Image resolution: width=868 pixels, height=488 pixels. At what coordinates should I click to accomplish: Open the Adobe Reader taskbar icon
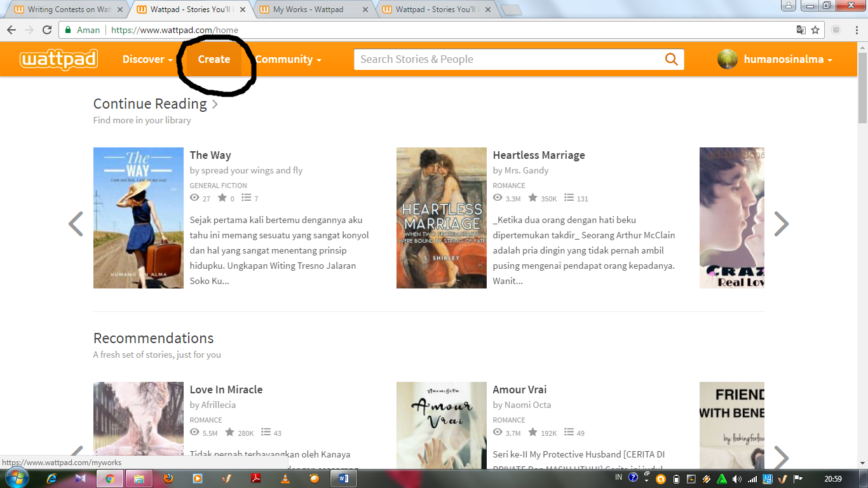(256, 478)
